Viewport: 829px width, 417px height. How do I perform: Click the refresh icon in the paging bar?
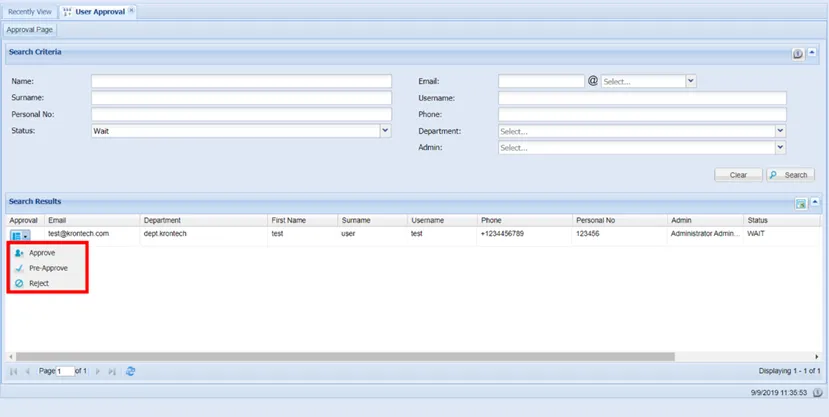point(130,371)
